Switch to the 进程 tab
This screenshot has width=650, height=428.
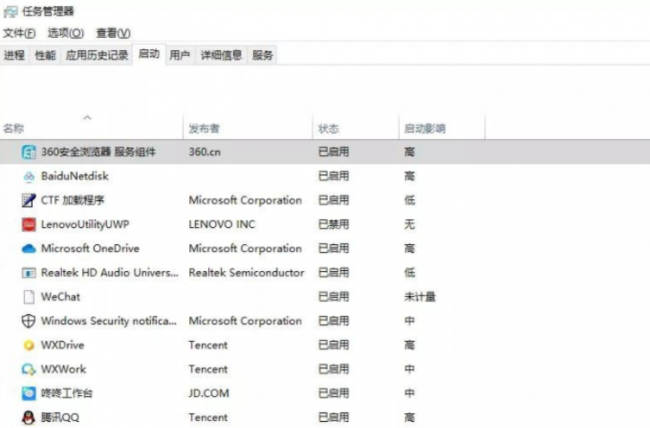[14, 55]
